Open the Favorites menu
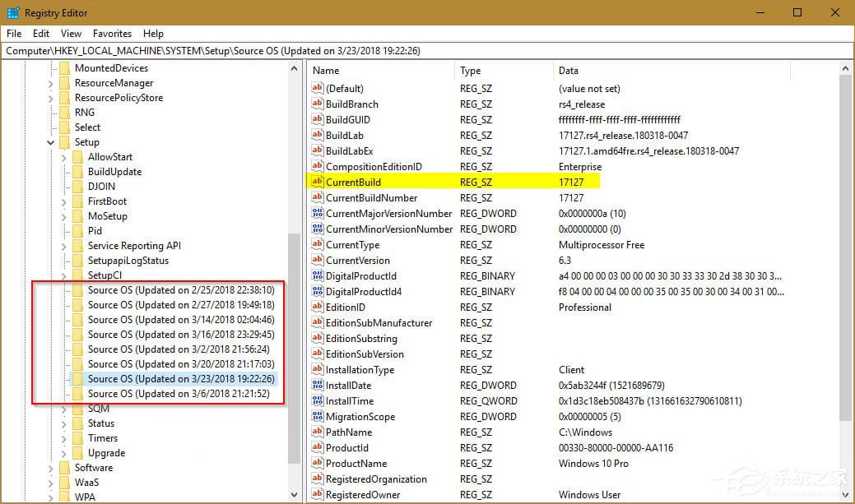Image resolution: width=855 pixels, height=504 pixels. point(112,34)
